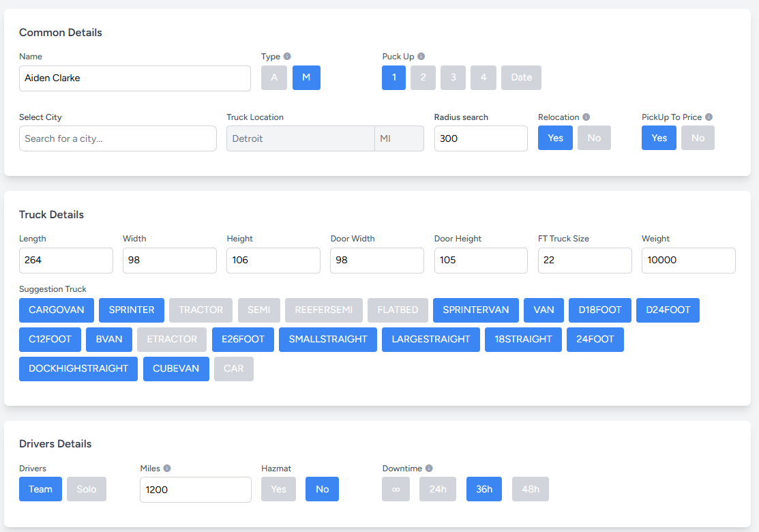Switch Drivers to Solo
This screenshot has width=759, height=532.
(87, 489)
